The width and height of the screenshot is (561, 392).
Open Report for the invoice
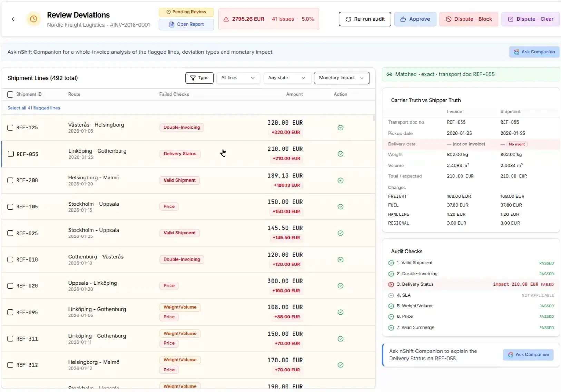pyautogui.click(x=186, y=24)
